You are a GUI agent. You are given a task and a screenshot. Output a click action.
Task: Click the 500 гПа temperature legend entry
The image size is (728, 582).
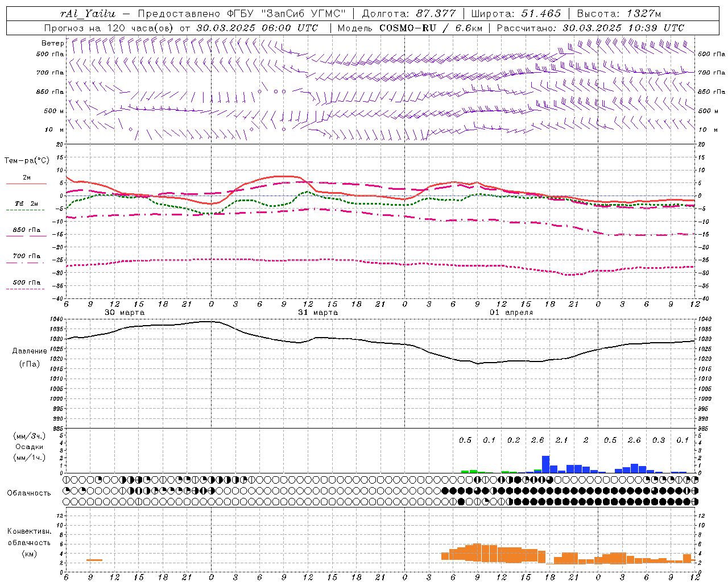26,282
